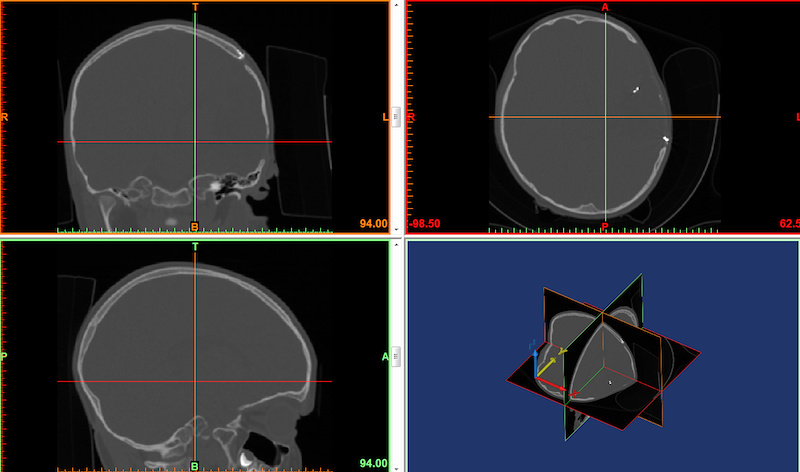Grab the coronal view slice slider handle
The height and width of the screenshot is (472, 800).
pyautogui.click(x=395, y=116)
